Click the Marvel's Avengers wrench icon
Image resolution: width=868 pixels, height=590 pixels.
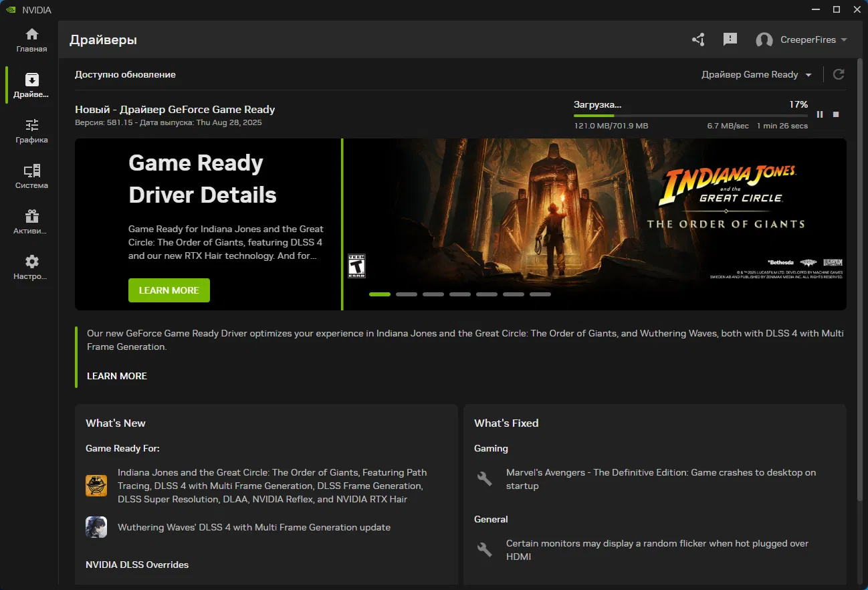pyautogui.click(x=485, y=479)
